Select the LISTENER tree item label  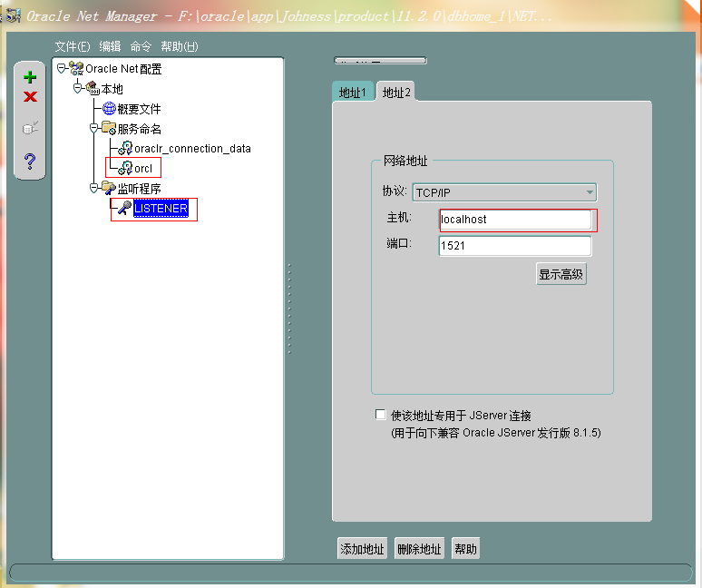click(161, 208)
